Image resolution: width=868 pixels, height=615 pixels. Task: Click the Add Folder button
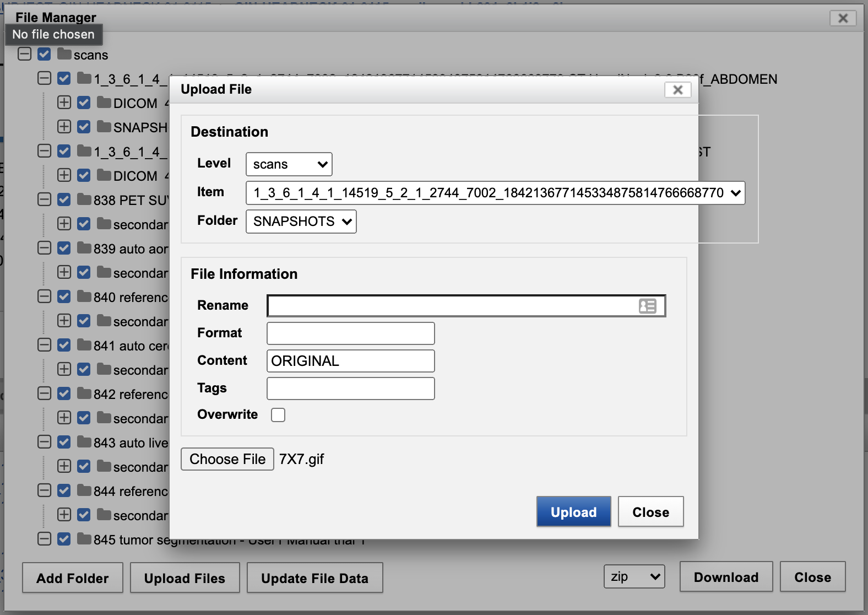(x=73, y=578)
